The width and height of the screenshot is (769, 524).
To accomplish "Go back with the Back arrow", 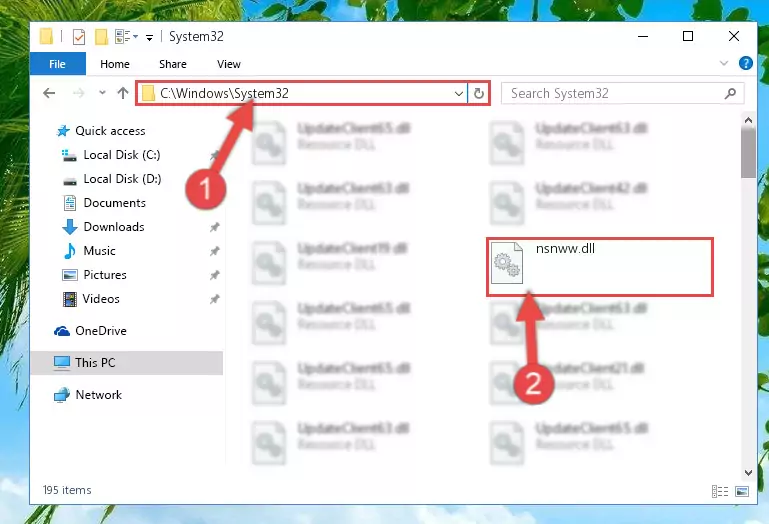I will (x=49, y=93).
